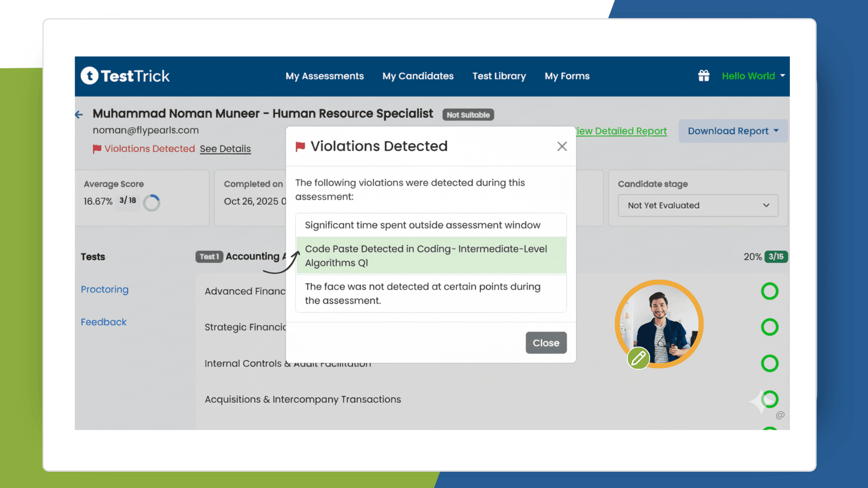Open the My Assessments menu
This screenshot has height=488, width=868.
coord(325,76)
